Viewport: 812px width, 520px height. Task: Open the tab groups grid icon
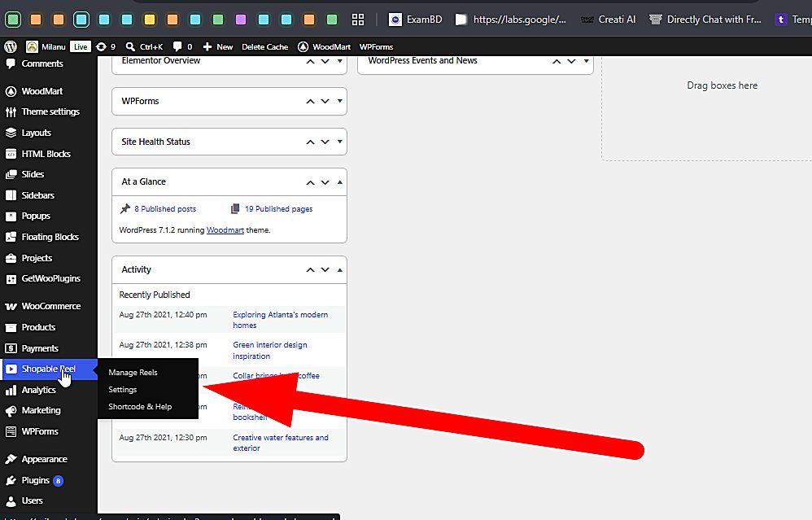coord(358,20)
